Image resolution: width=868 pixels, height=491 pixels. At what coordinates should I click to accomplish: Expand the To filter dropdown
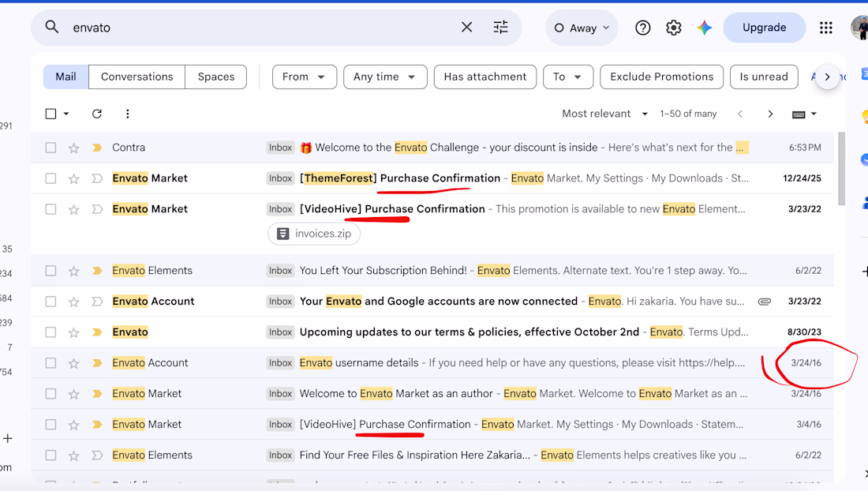[568, 77]
